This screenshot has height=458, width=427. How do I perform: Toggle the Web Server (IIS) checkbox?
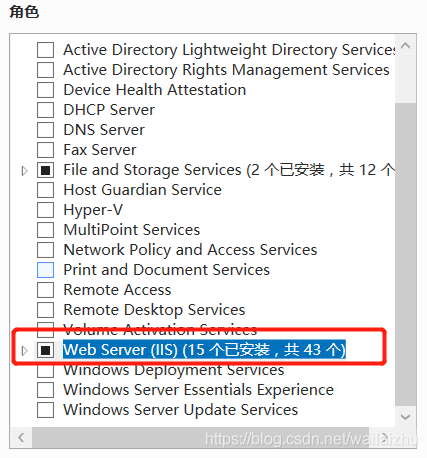coord(45,350)
